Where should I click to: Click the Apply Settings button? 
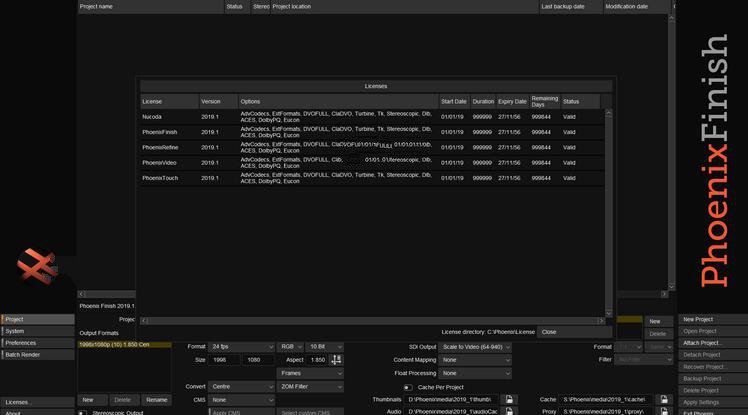click(x=713, y=402)
